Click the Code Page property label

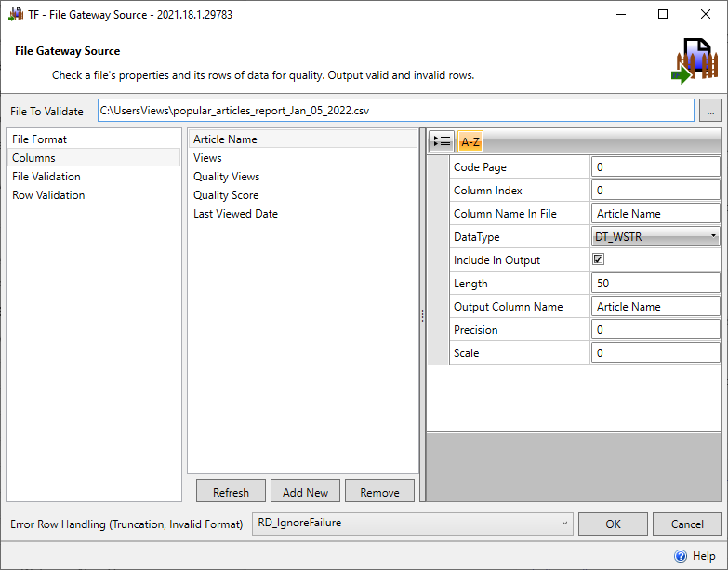click(480, 167)
